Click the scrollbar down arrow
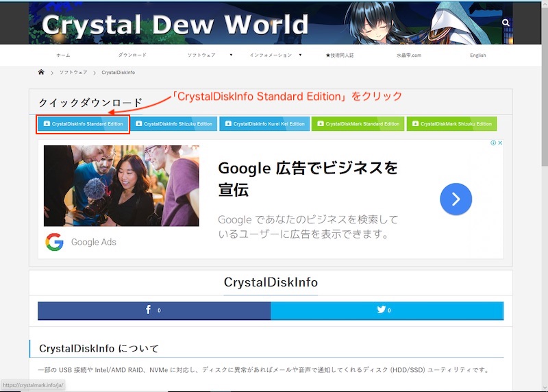 [x=544, y=388]
